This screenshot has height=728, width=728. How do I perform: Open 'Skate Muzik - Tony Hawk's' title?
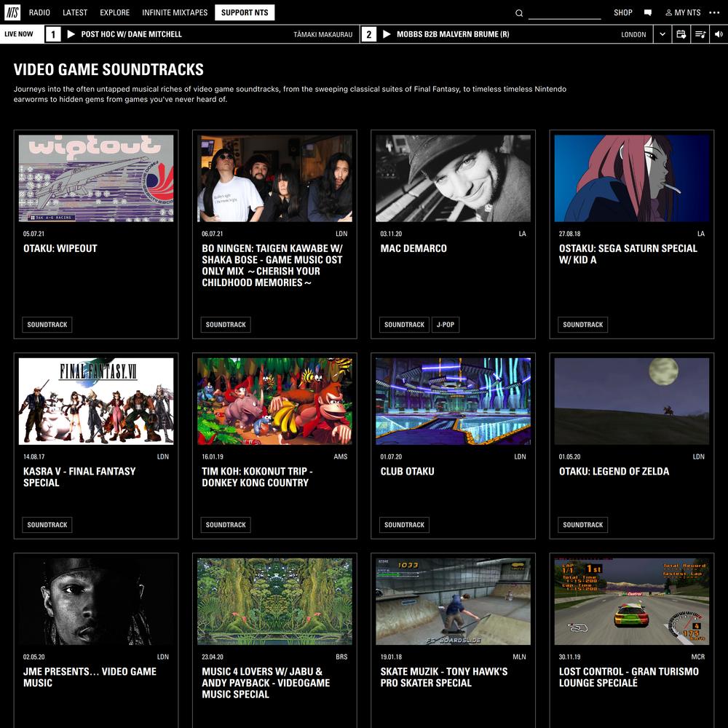coord(444,677)
